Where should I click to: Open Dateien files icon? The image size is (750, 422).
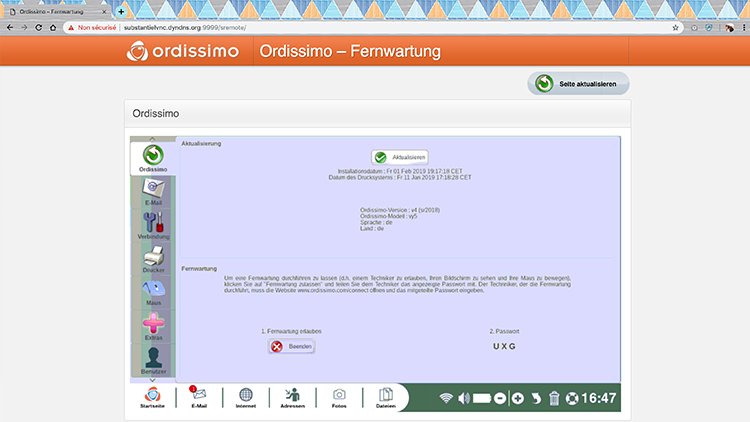coord(386,398)
